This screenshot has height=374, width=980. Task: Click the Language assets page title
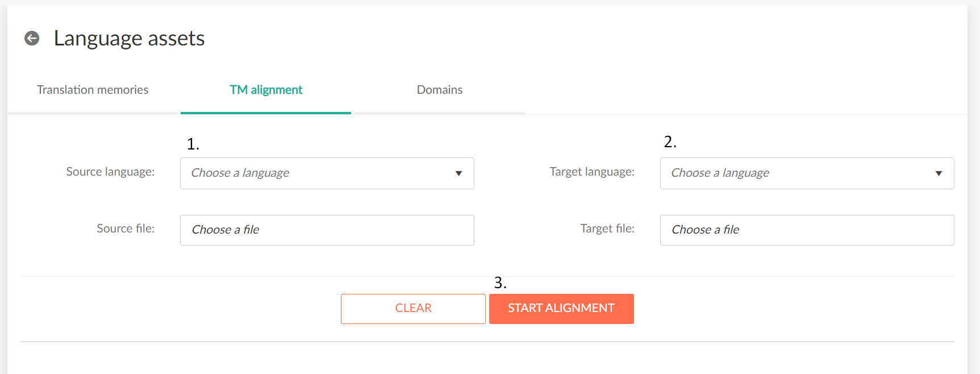click(x=129, y=38)
